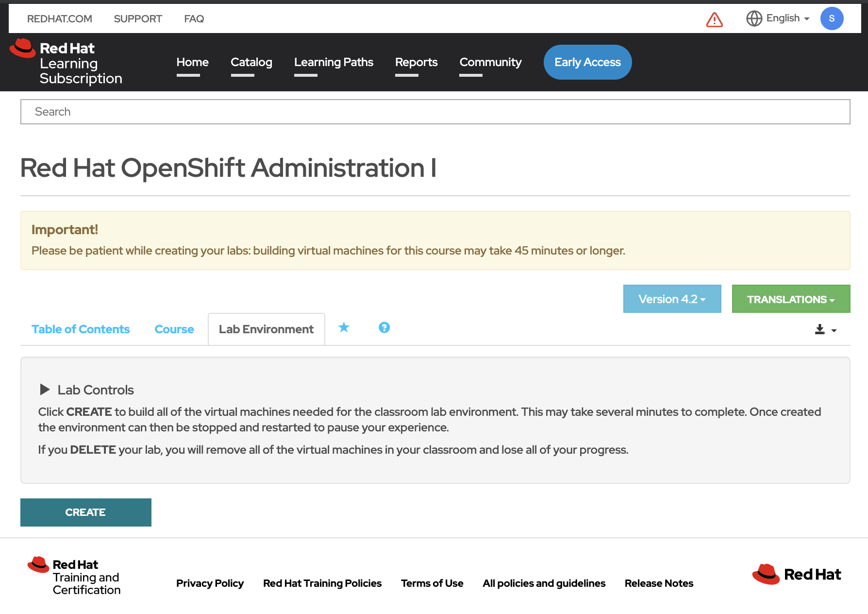Click the warning alert icon
Viewport: 868px width, 614px height.
click(x=714, y=18)
